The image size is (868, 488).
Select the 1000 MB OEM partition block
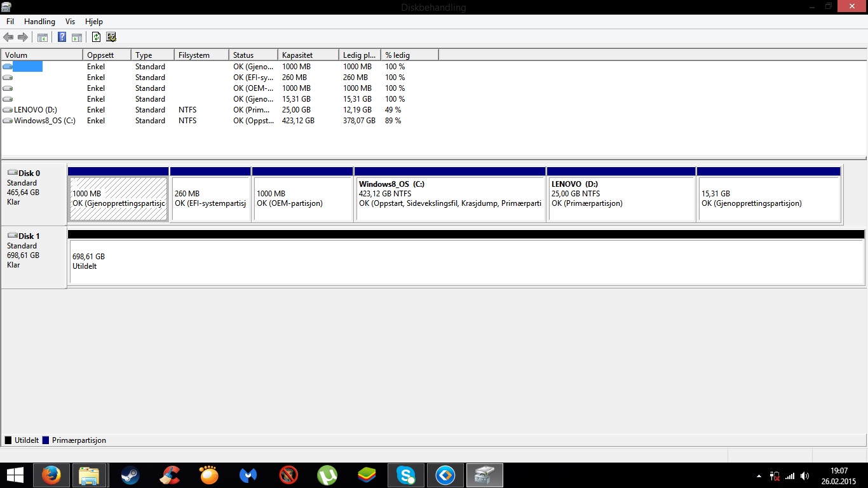click(302, 199)
